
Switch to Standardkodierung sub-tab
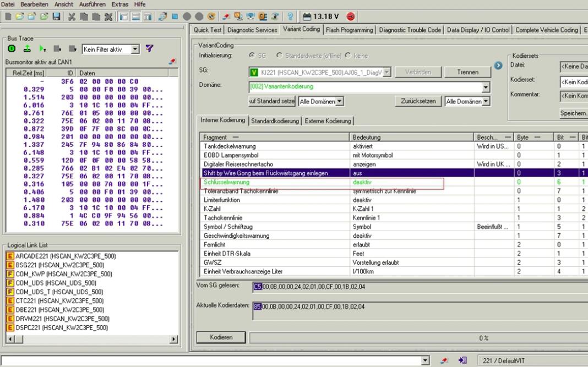(x=275, y=120)
